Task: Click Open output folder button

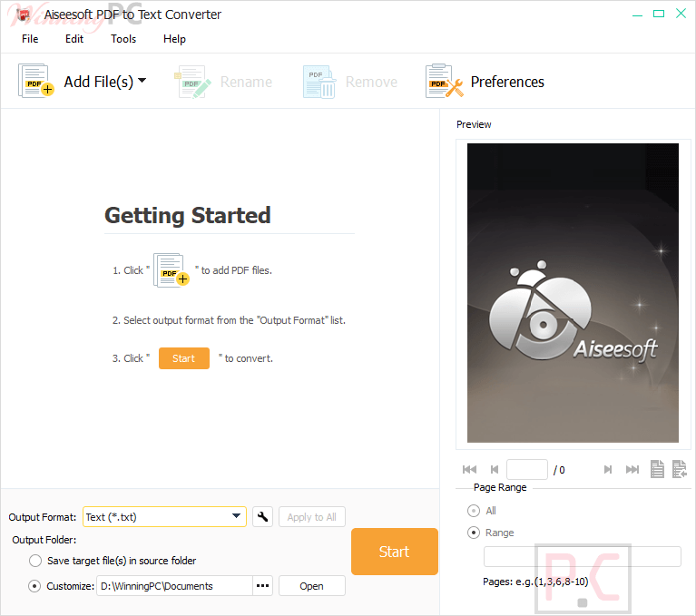Action: (312, 586)
